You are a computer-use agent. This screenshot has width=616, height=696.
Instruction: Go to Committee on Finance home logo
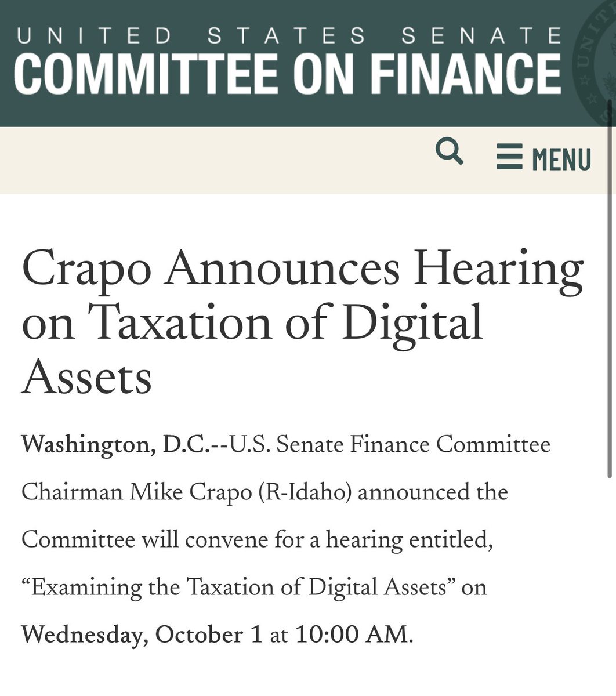(288, 74)
